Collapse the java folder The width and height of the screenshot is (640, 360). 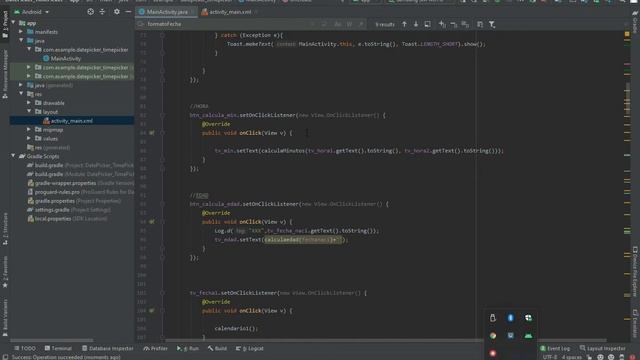(x=21, y=41)
